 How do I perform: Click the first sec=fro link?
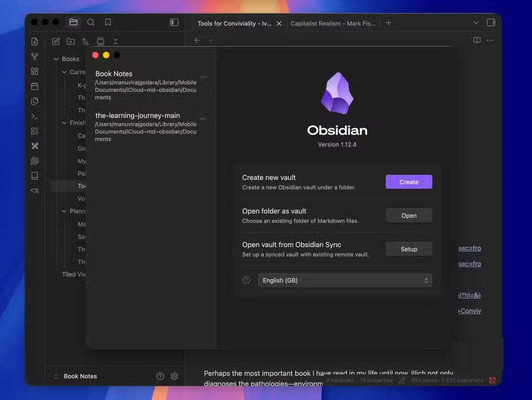(x=469, y=248)
